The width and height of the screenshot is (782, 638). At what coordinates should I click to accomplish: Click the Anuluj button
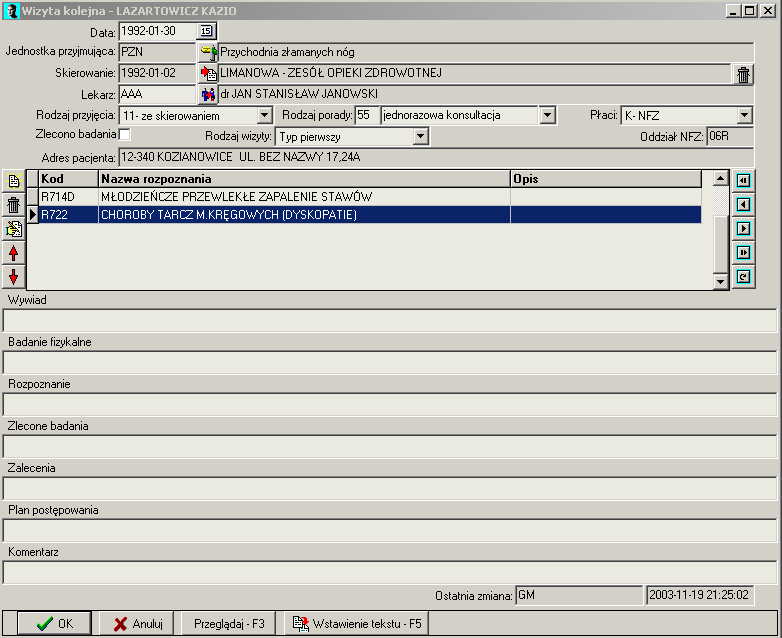137,624
